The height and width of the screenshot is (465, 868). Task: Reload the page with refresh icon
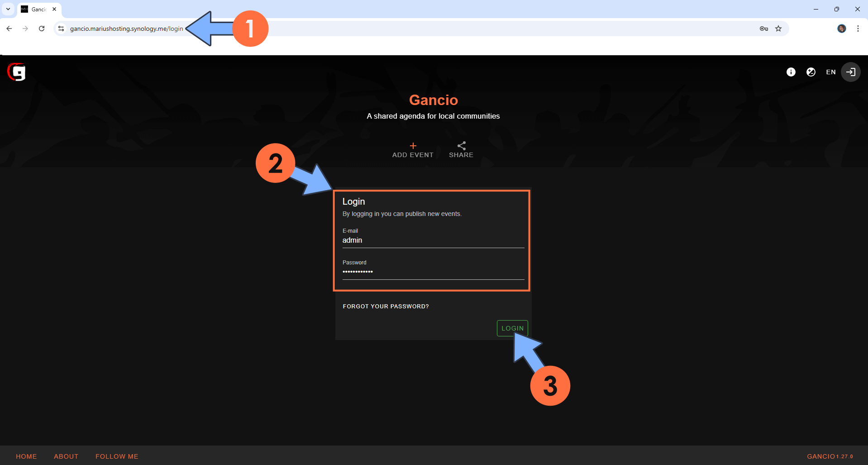tap(42, 29)
